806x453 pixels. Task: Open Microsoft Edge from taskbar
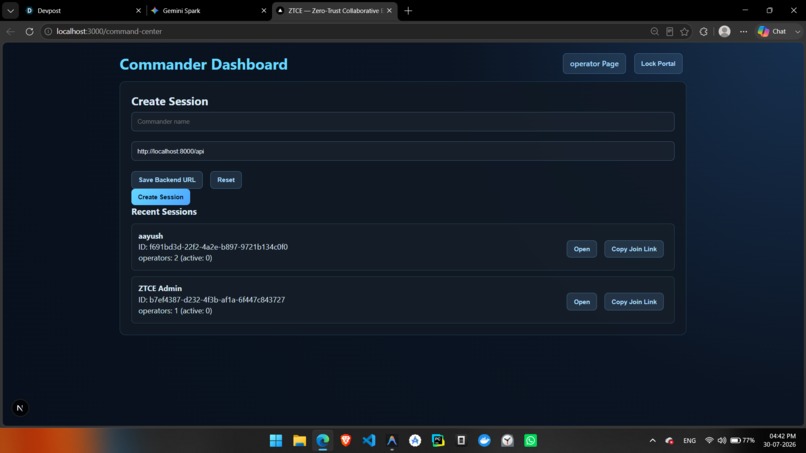[322, 440]
